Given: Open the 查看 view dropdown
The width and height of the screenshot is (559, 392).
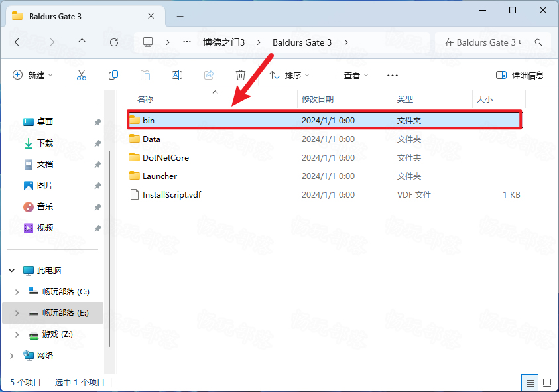Looking at the screenshot, I should (348, 75).
